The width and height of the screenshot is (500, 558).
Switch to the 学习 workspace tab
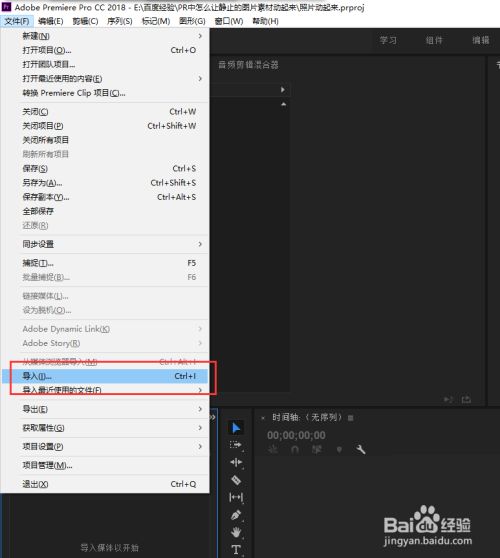click(x=388, y=41)
